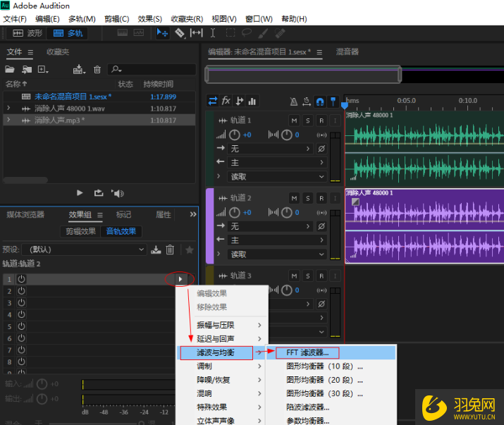The height and width of the screenshot is (425, 504).
Task: Select the Slip tool
Action: click(197, 33)
